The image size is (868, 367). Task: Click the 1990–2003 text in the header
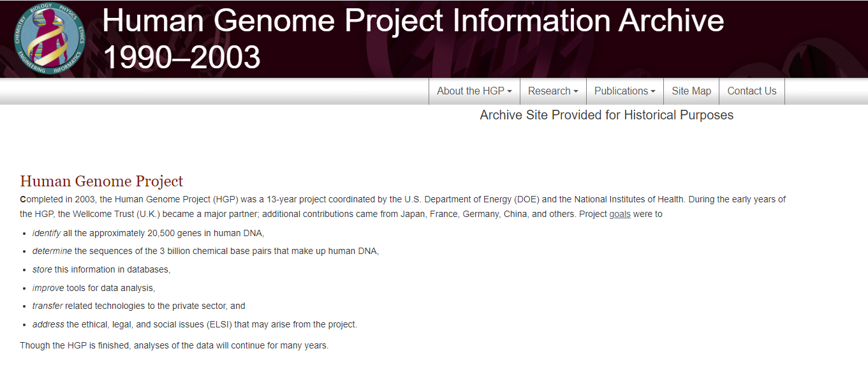coord(182,57)
